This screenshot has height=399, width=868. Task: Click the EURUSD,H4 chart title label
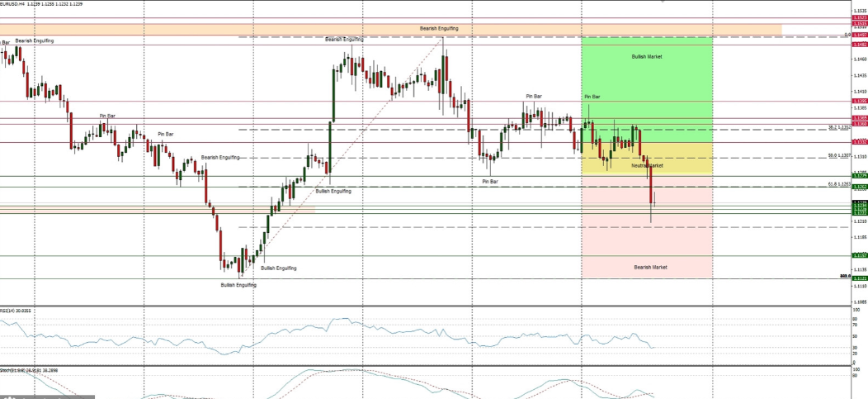click(x=13, y=3)
